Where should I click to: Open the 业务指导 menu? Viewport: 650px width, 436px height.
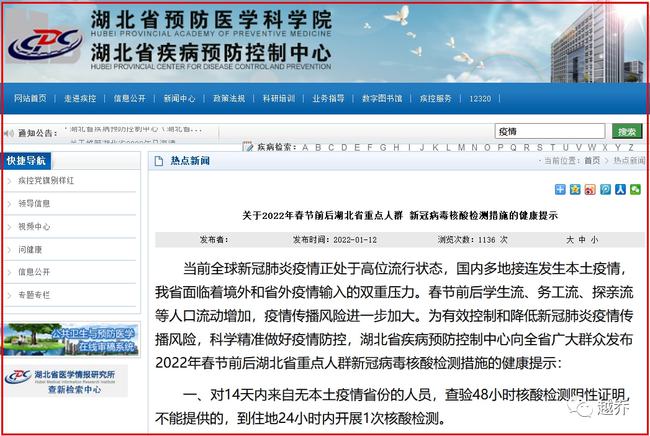pyautogui.click(x=328, y=98)
